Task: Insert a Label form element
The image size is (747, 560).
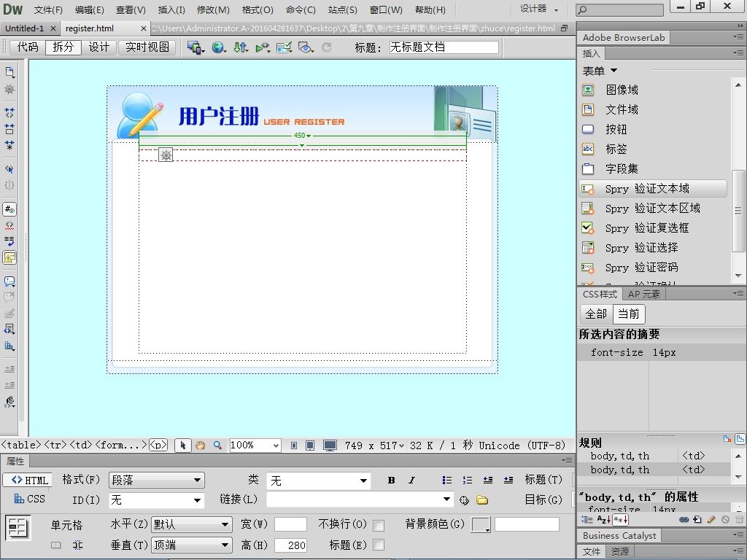Action: (x=616, y=149)
